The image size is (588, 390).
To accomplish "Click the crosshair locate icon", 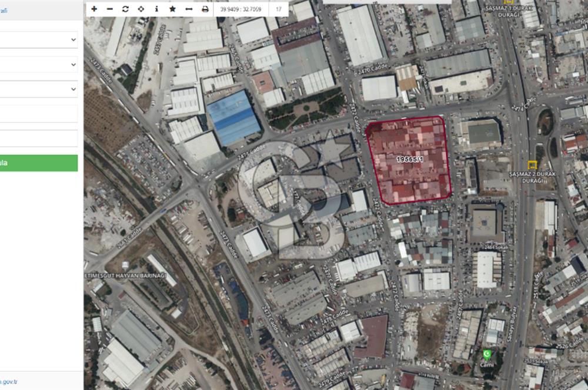I will coord(141,9).
